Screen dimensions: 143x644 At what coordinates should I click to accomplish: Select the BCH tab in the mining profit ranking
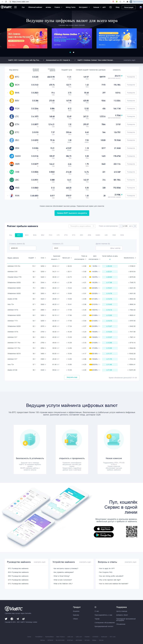click(x=27, y=235)
